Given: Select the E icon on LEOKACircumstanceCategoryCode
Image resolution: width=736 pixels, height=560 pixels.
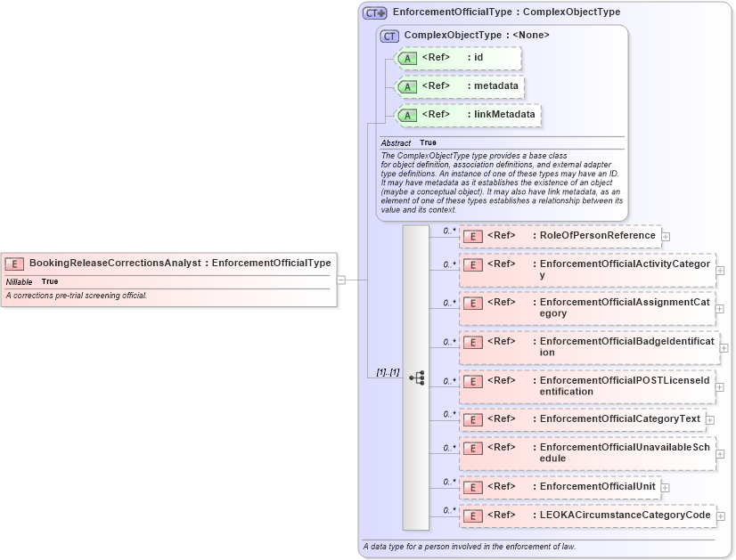Looking at the screenshot, I should [x=471, y=515].
